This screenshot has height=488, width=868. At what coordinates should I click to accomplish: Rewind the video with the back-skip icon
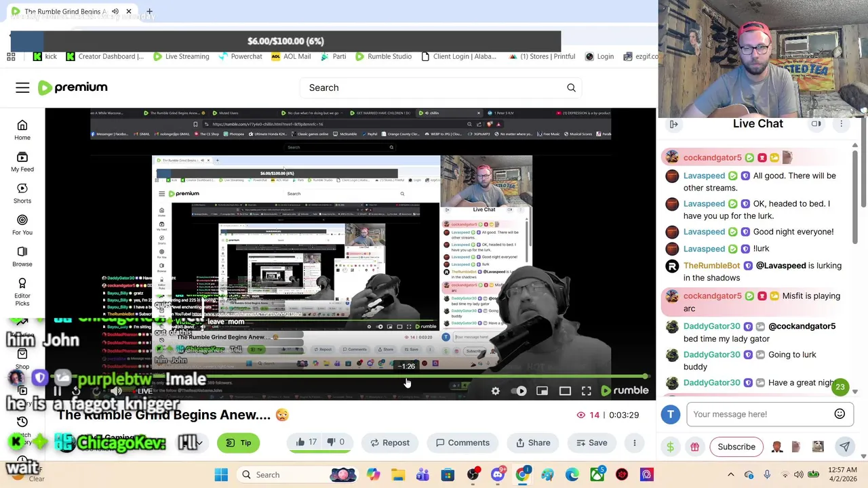point(76,390)
